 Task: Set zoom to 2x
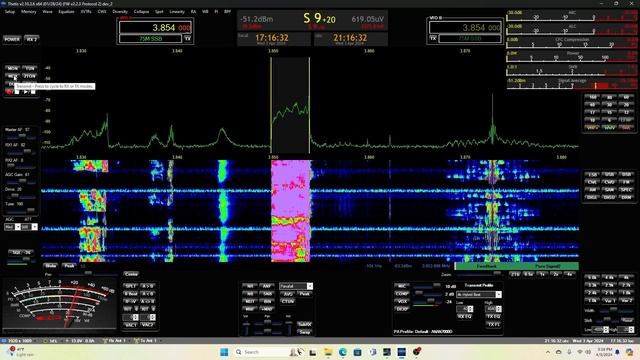pyautogui.click(x=556, y=274)
